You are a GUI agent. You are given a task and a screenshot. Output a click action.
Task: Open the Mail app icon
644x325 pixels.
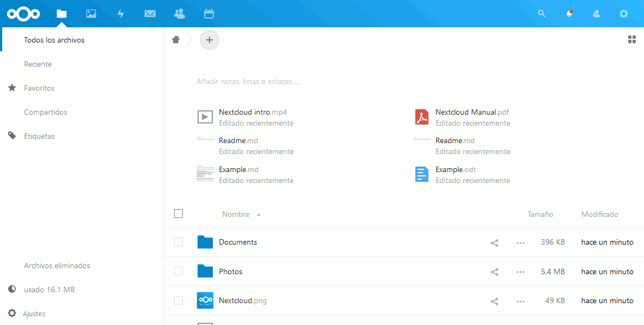(150, 14)
